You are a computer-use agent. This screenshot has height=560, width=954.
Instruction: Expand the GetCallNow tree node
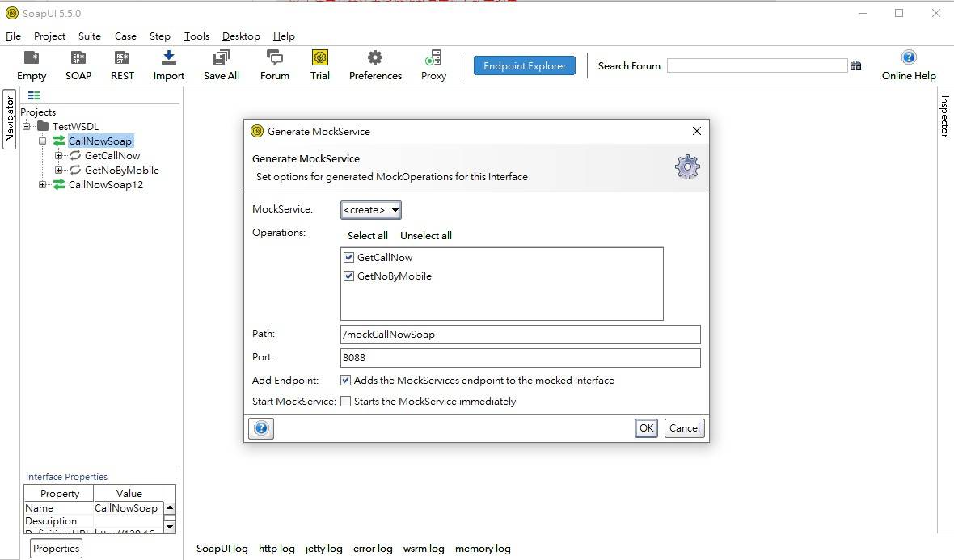[x=59, y=156]
